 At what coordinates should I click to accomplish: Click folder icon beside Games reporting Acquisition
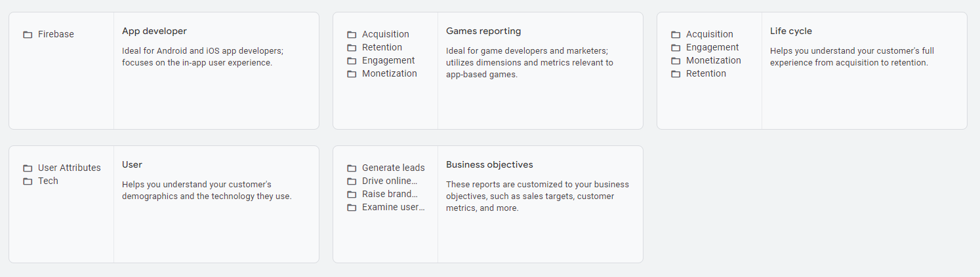[352, 35]
